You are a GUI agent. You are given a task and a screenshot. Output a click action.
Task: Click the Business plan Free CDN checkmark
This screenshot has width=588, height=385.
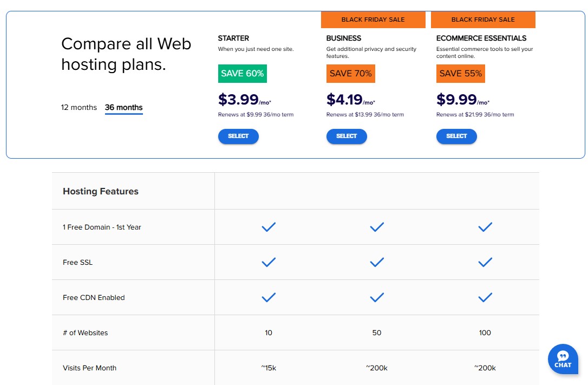click(377, 297)
